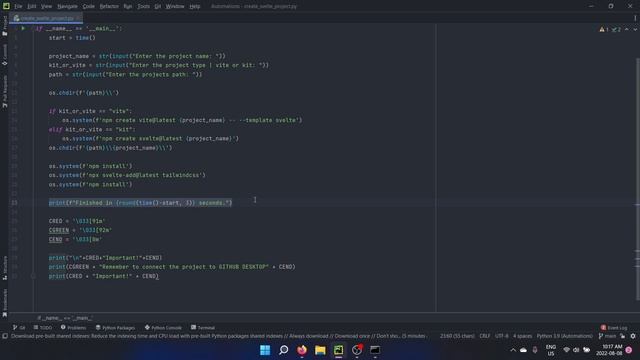Click the CGREEN variable assignment line
Image resolution: width=640 pixels, height=360 pixels.
pyautogui.click(x=80, y=230)
